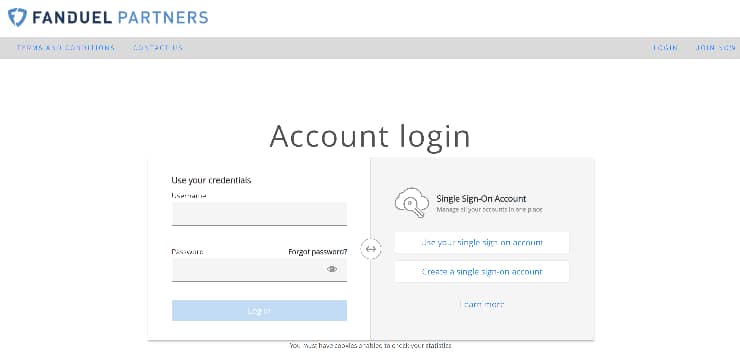Choose Create a single sign-on account
This screenshot has height=360, width=740.
click(x=482, y=272)
